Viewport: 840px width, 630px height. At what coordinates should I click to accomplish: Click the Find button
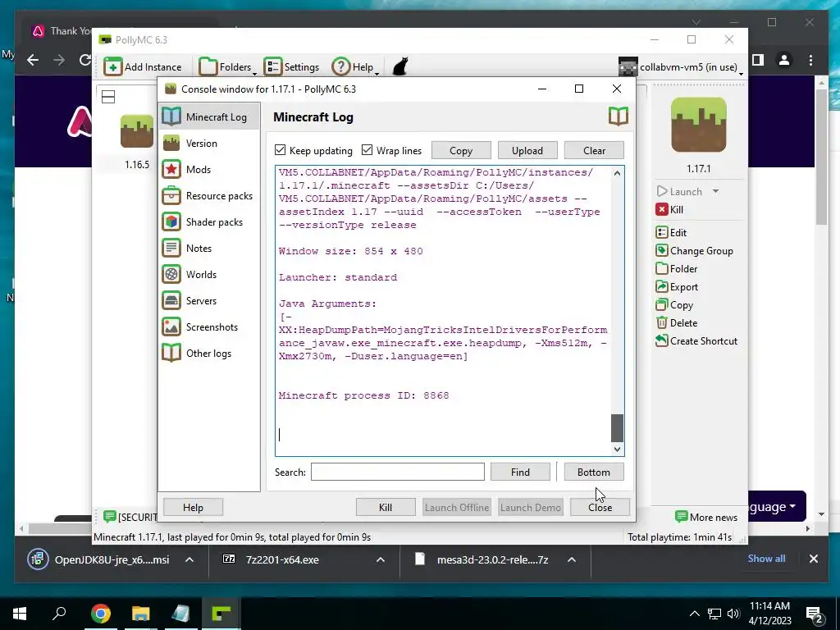[x=520, y=472]
